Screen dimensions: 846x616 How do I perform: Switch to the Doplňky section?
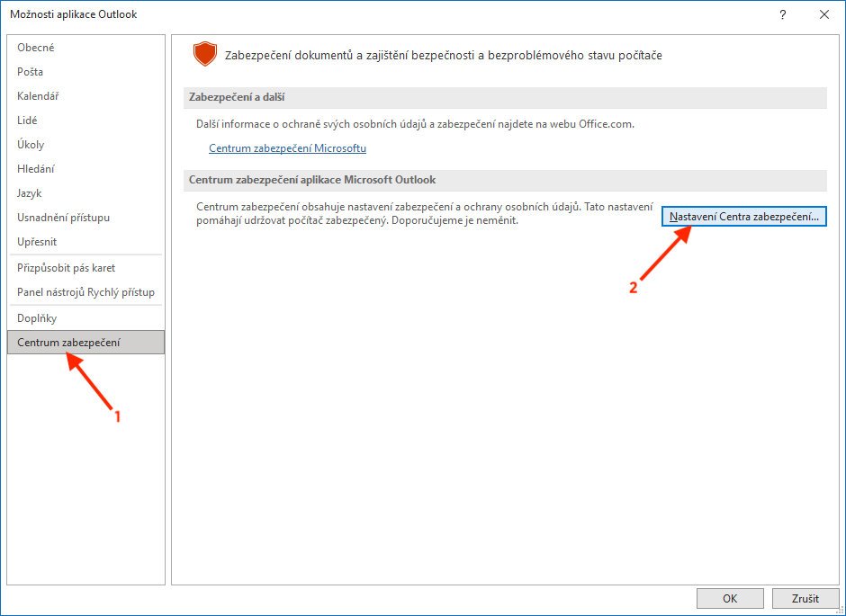tap(37, 318)
